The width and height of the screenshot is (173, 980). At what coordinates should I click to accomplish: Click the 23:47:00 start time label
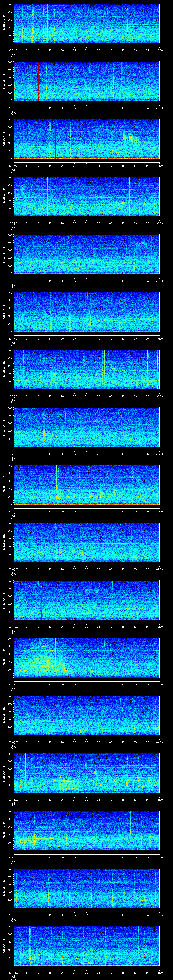pos(14,972)
